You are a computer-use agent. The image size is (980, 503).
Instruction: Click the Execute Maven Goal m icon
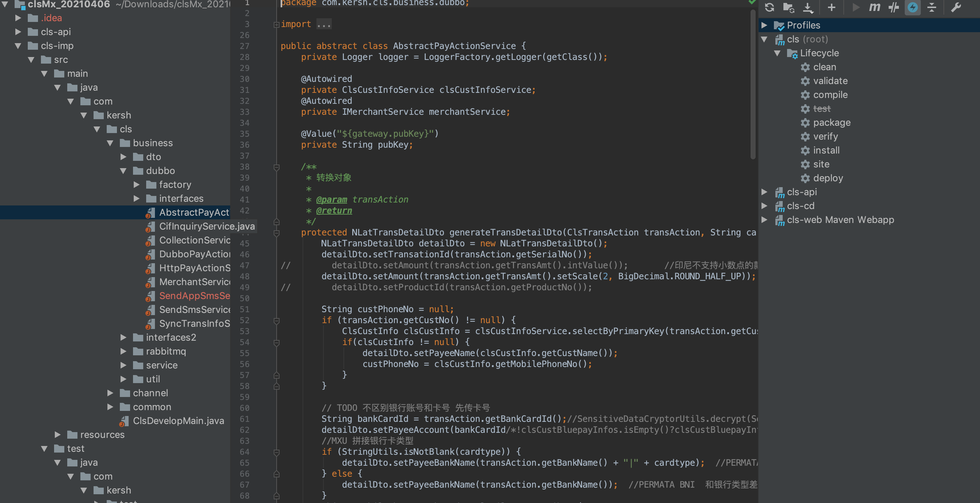point(875,7)
